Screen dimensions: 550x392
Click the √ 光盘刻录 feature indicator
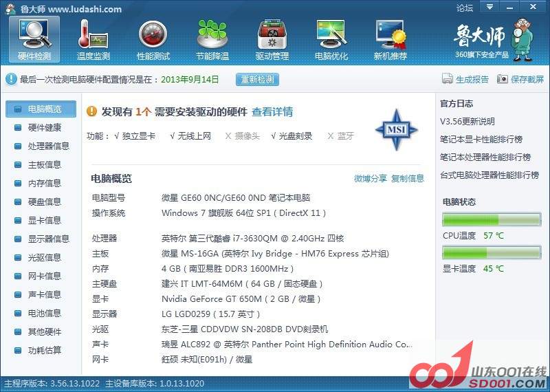coord(291,136)
